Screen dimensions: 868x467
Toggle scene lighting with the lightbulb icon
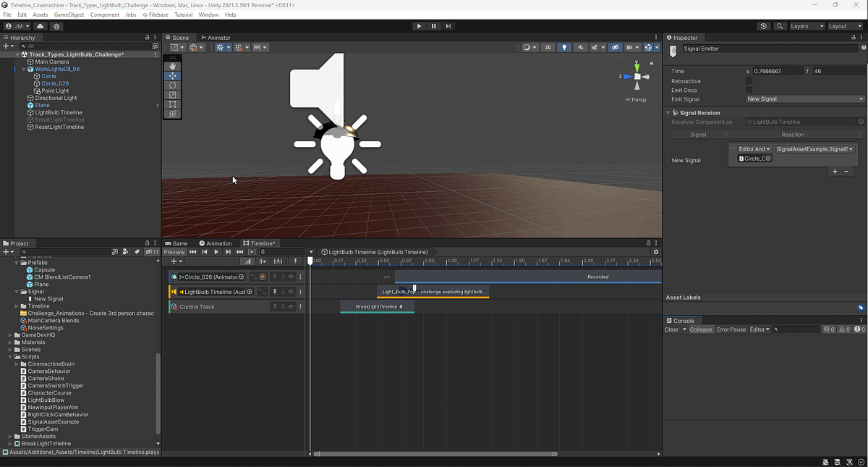565,48
